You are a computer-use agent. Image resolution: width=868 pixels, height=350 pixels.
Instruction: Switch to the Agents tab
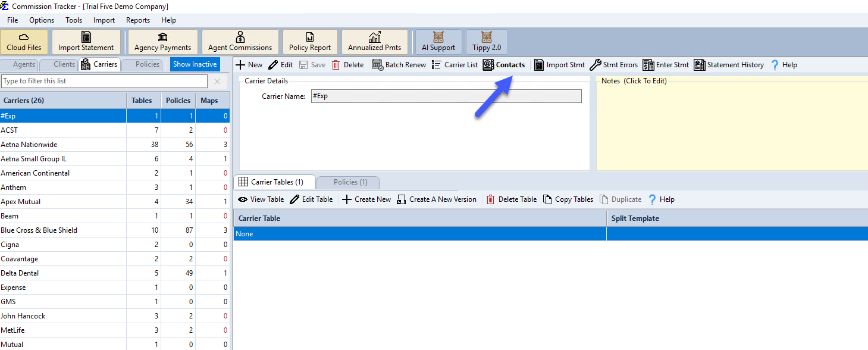[x=20, y=64]
